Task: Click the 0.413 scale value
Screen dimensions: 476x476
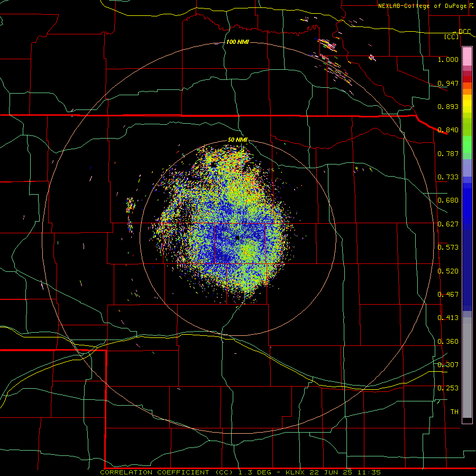Action: (448, 318)
